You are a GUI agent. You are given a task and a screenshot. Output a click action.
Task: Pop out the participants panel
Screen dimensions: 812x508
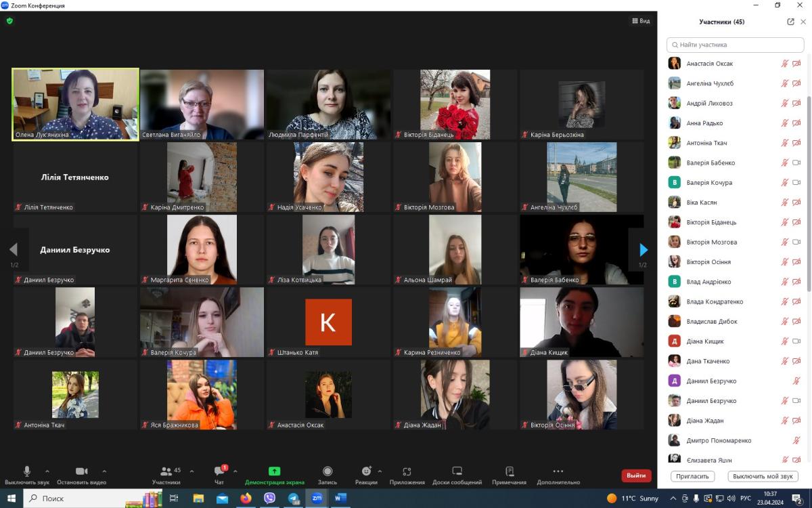(x=790, y=22)
